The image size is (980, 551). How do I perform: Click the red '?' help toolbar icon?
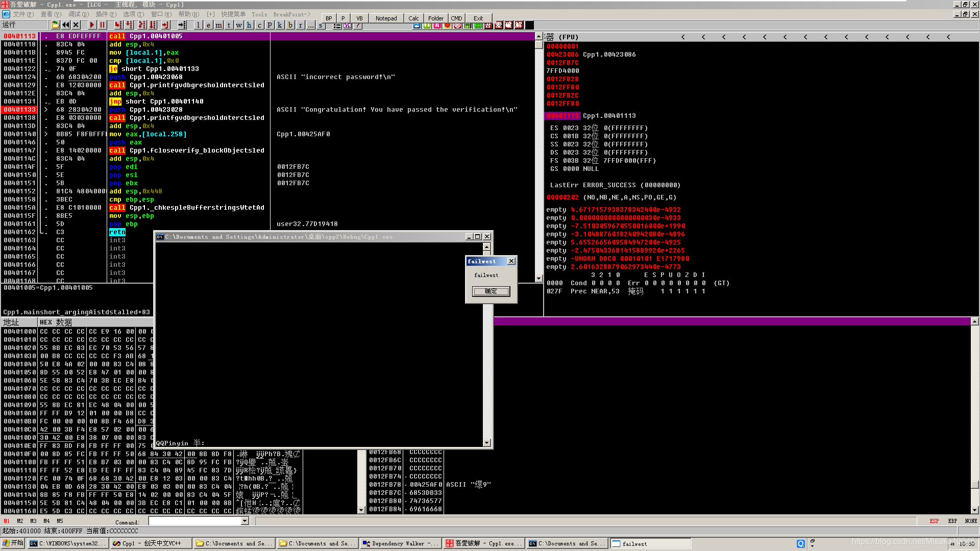(x=358, y=25)
